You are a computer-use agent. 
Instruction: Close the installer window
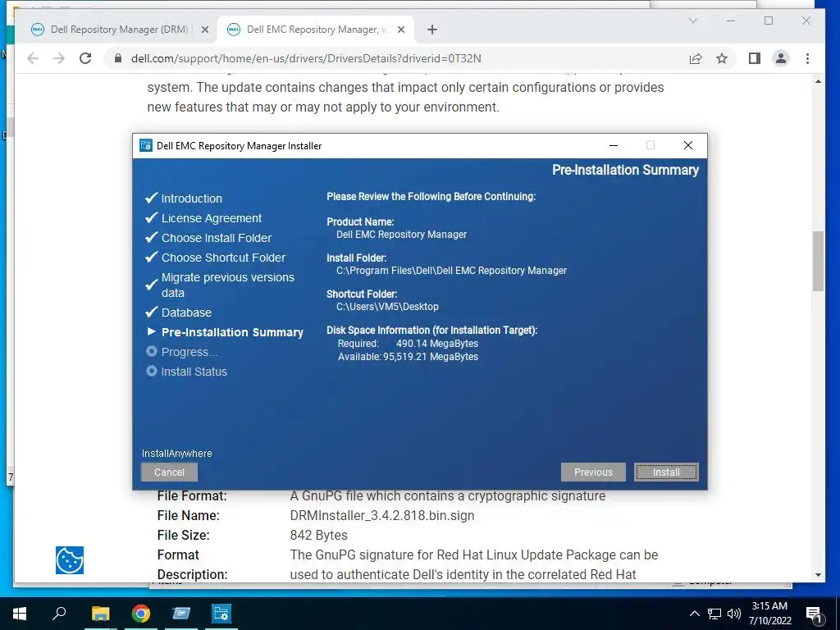coord(688,146)
